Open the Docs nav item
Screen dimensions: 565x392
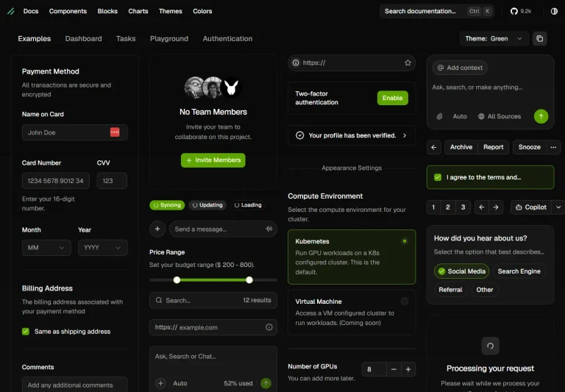click(31, 11)
